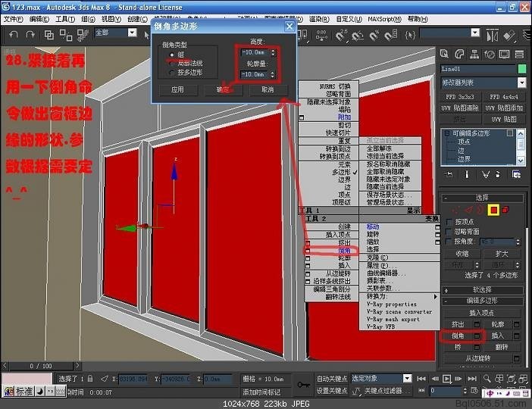Expand the 软选择 rollout
Viewport: 532px width, 409px height.
[x=482, y=290]
